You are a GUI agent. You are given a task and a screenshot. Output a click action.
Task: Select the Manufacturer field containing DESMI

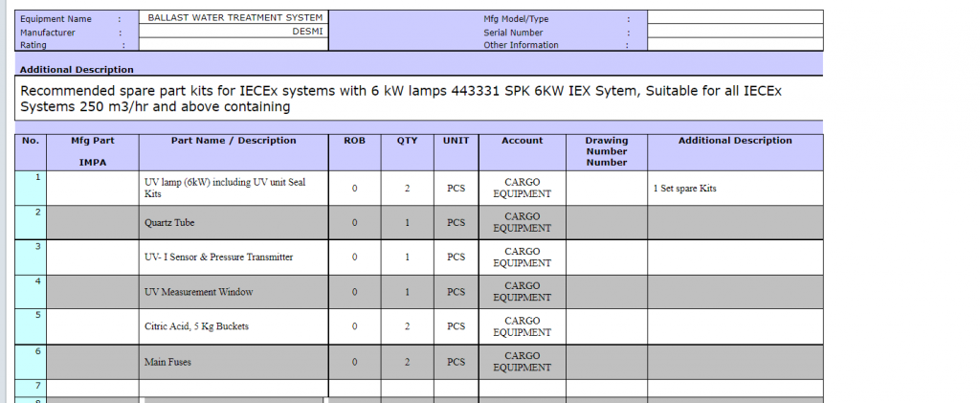[234, 31]
